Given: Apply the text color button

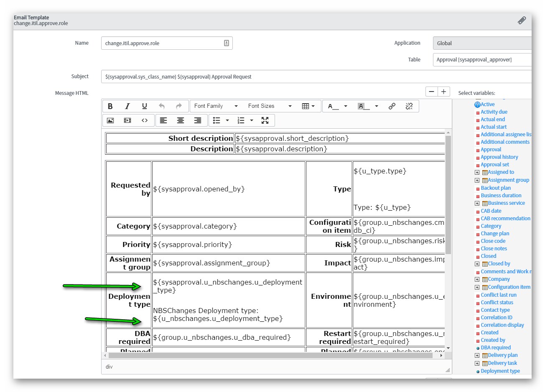Looking at the screenshot, I should 333,106.
